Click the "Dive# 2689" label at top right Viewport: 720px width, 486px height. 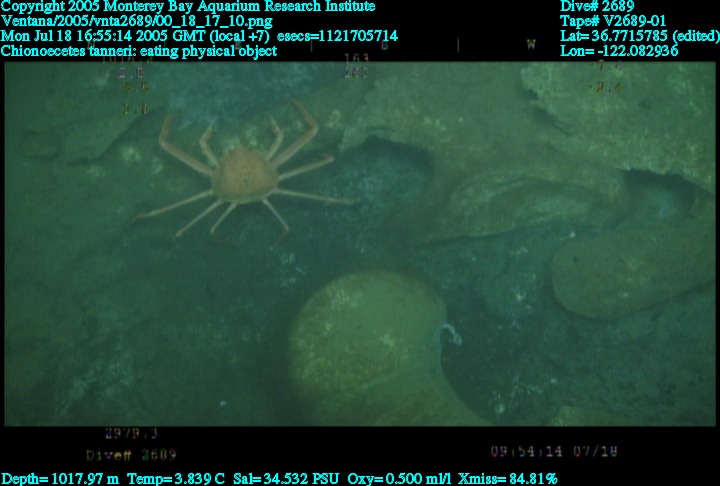pyautogui.click(x=597, y=6)
